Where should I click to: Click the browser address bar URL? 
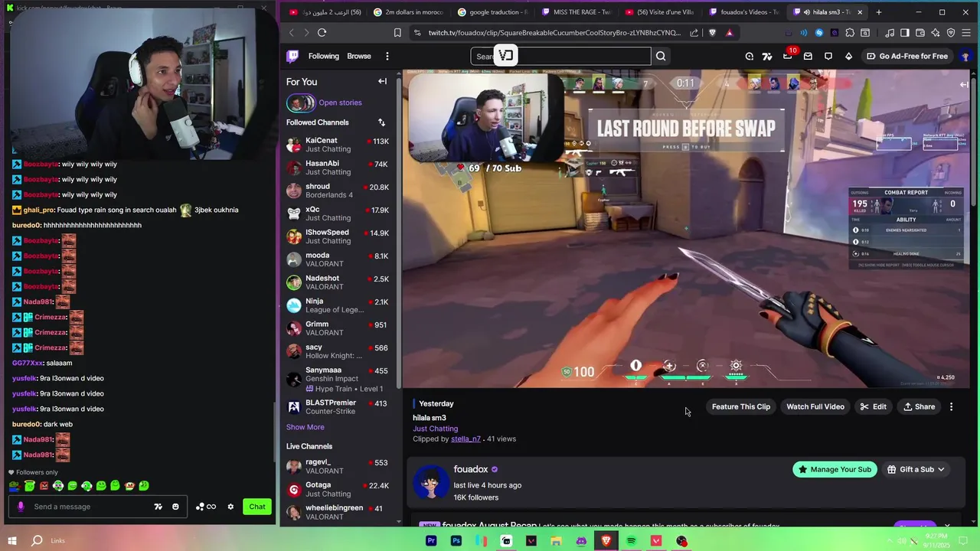coord(554,33)
